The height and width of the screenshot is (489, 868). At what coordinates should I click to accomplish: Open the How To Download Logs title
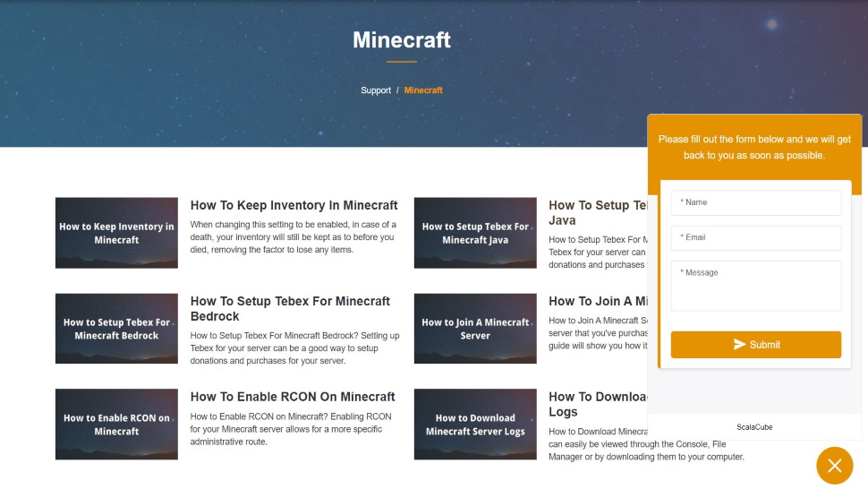[x=597, y=404]
